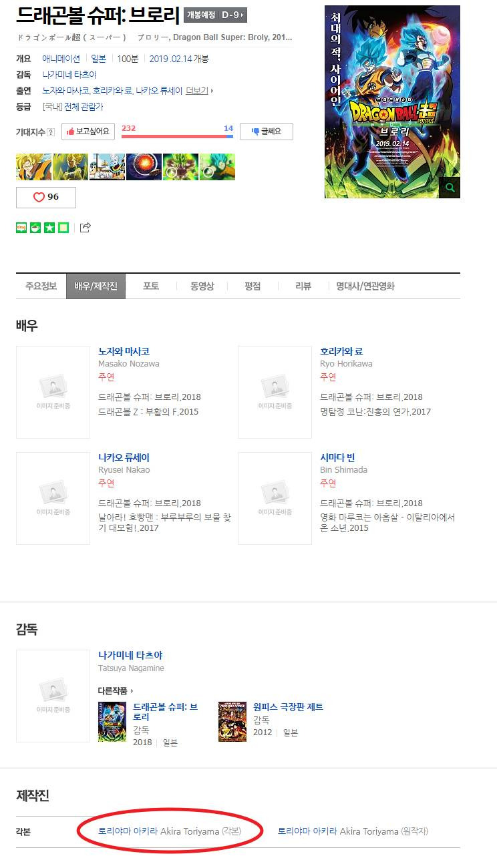Click the thumbs-down 글쎄요 button
The height and width of the screenshot is (868, 497).
[267, 132]
